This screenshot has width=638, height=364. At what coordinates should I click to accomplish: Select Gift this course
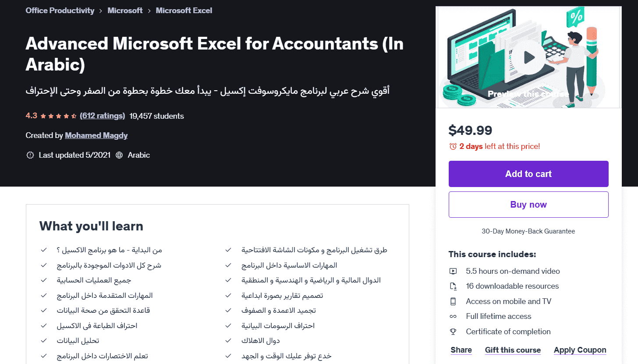tap(513, 350)
